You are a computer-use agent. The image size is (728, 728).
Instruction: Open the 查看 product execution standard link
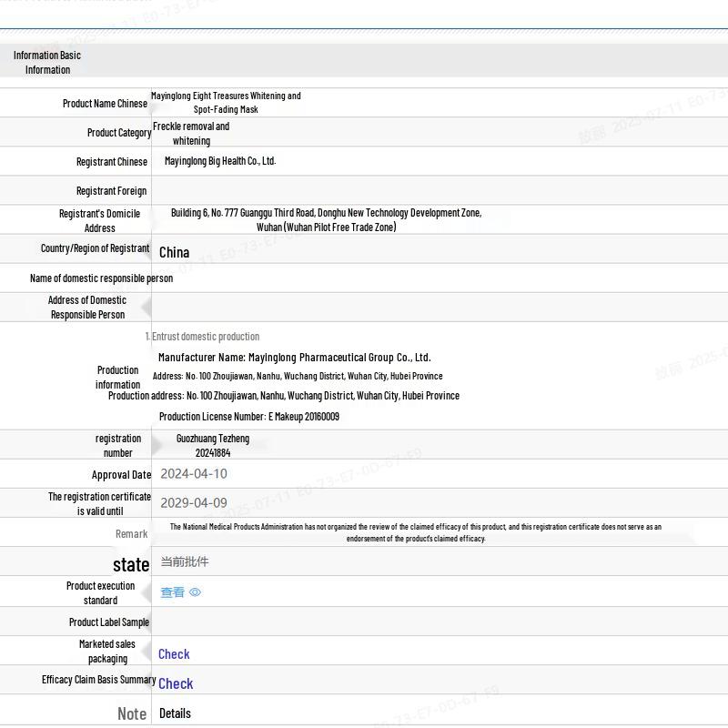pyautogui.click(x=172, y=592)
